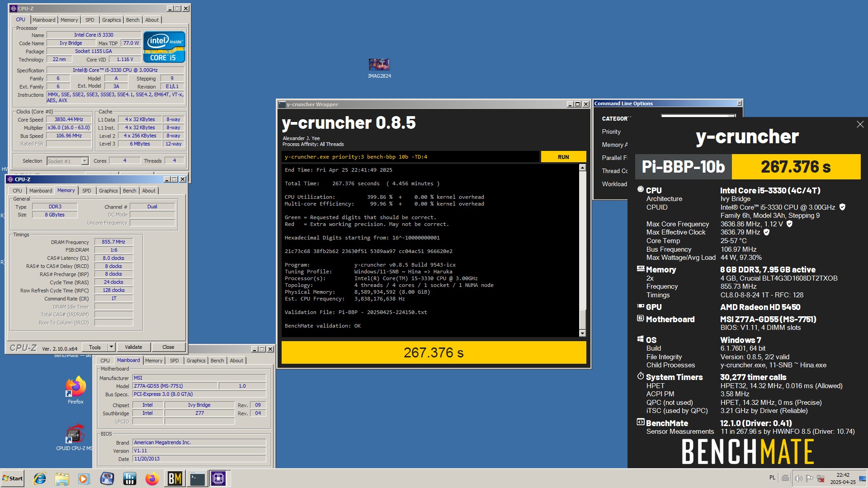Click the yellow 267.376 s result bar

[434, 352]
